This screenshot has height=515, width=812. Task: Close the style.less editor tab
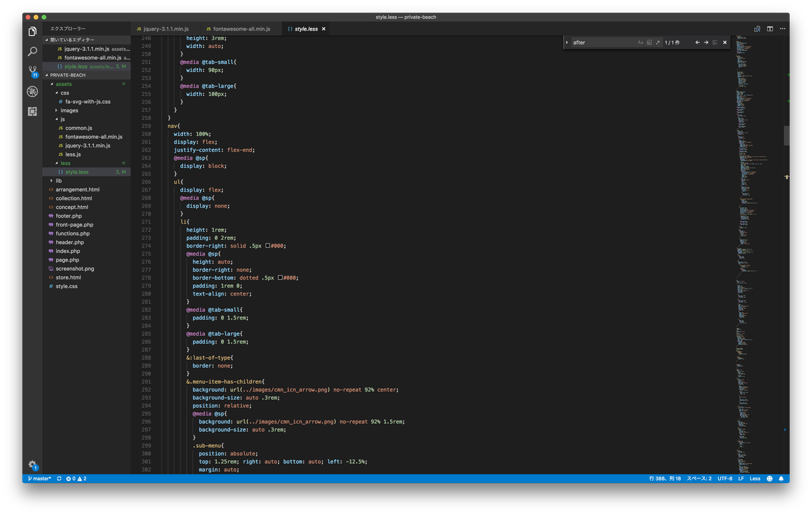[324, 29]
